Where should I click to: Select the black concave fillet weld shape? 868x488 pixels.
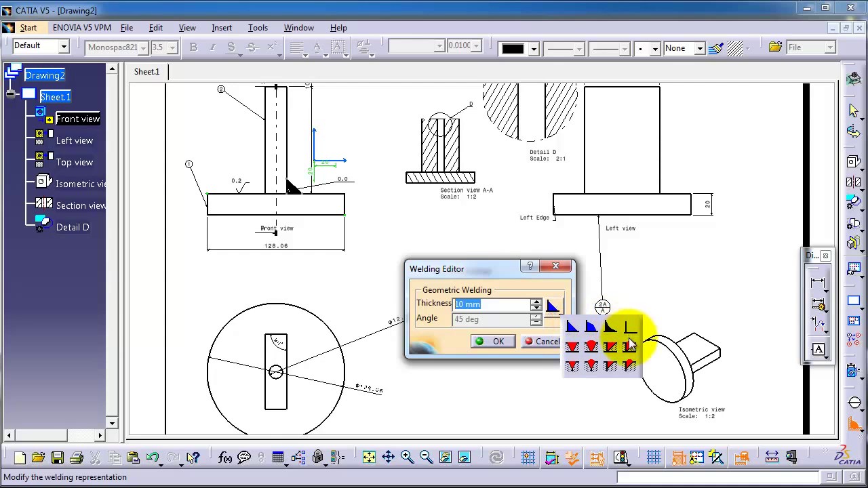610,327
